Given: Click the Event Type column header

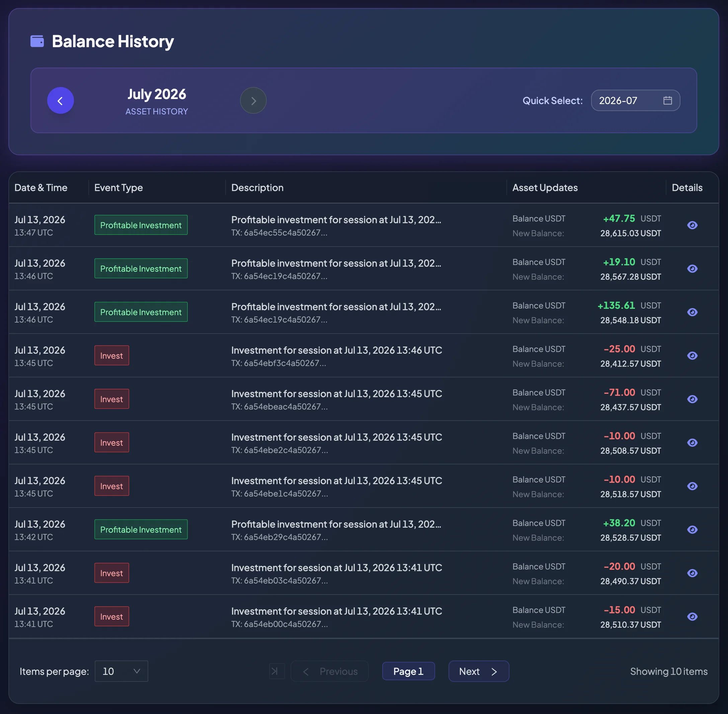Looking at the screenshot, I should point(118,187).
